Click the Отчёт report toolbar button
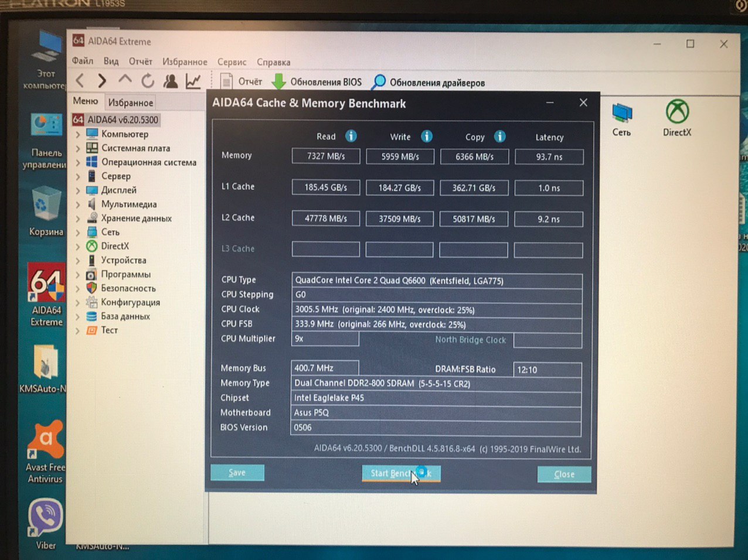This screenshot has width=748, height=560. pyautogui.click(x=241, y=81)
